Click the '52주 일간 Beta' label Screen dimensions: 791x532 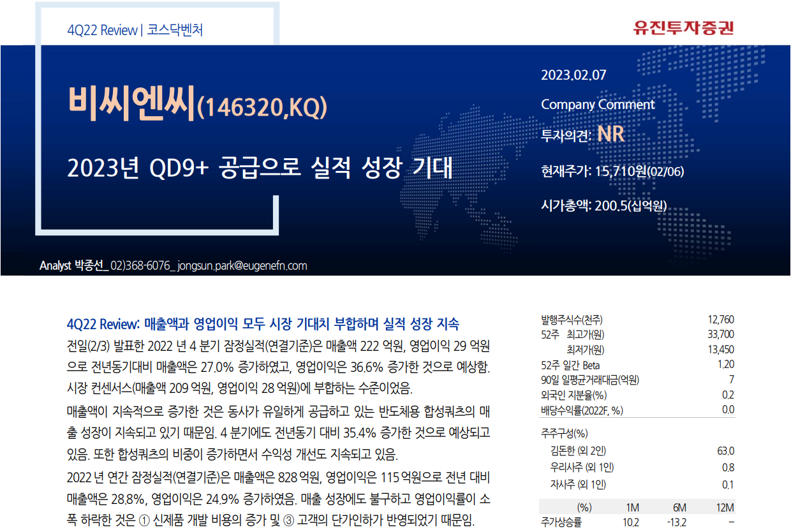coord(570,365)
